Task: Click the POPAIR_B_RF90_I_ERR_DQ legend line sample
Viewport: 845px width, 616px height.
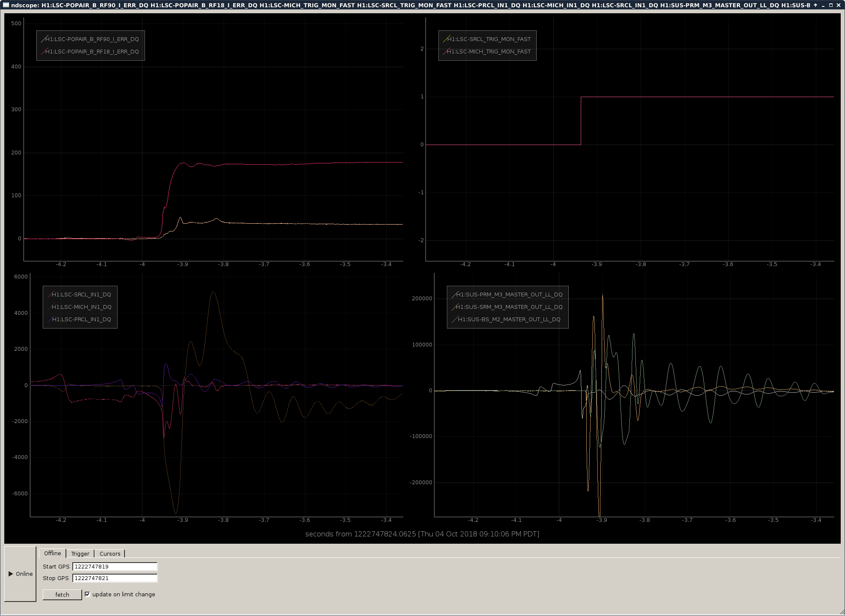Action: tap(44, 39)
